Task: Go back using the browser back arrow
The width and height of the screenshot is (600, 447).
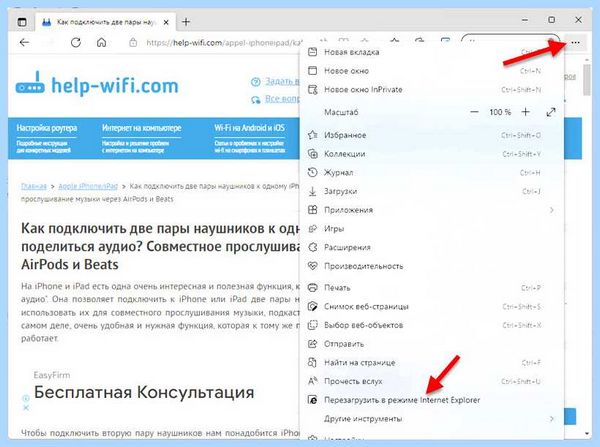Action: (x=24, y=42)
